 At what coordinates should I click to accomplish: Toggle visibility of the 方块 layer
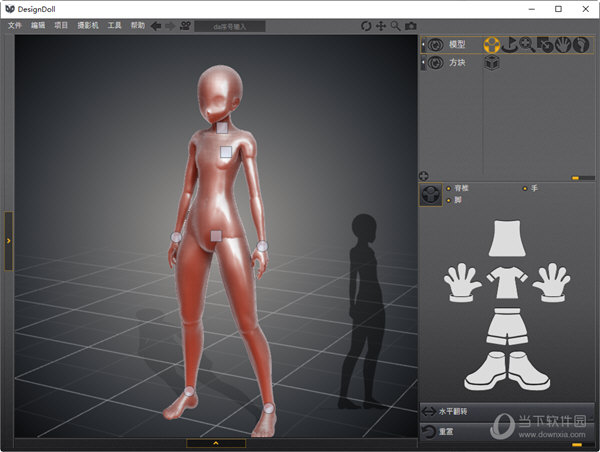coord(435,63)
